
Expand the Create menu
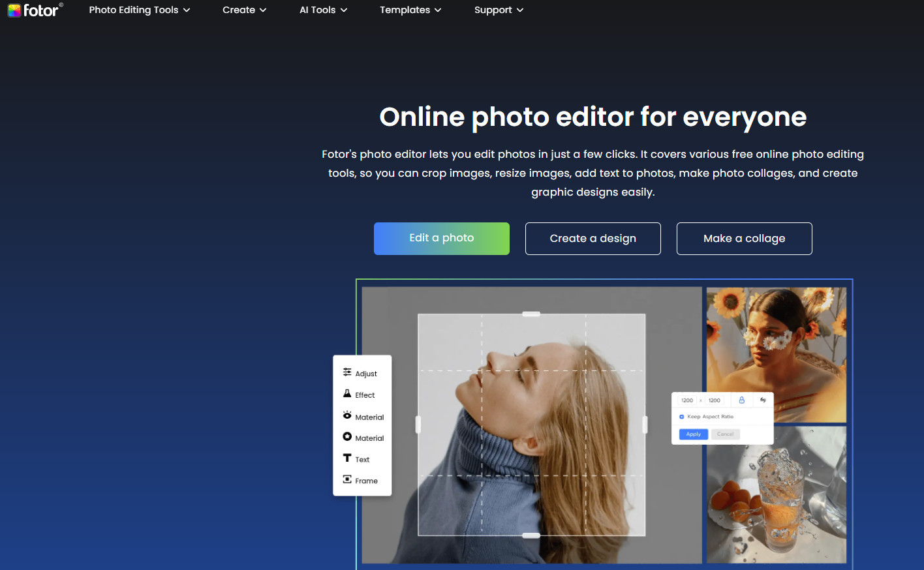245,10
